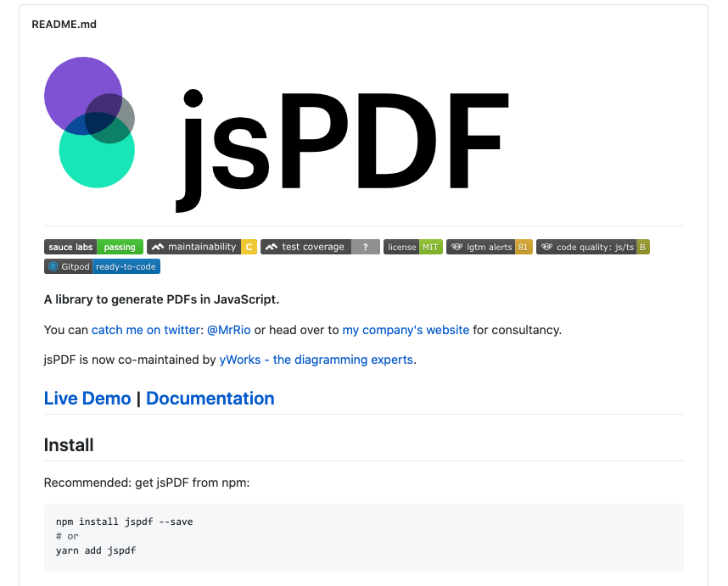Open the lgtm alerts badge
The height and width of the screenshot is (586, 728).
tap(489, 247)
